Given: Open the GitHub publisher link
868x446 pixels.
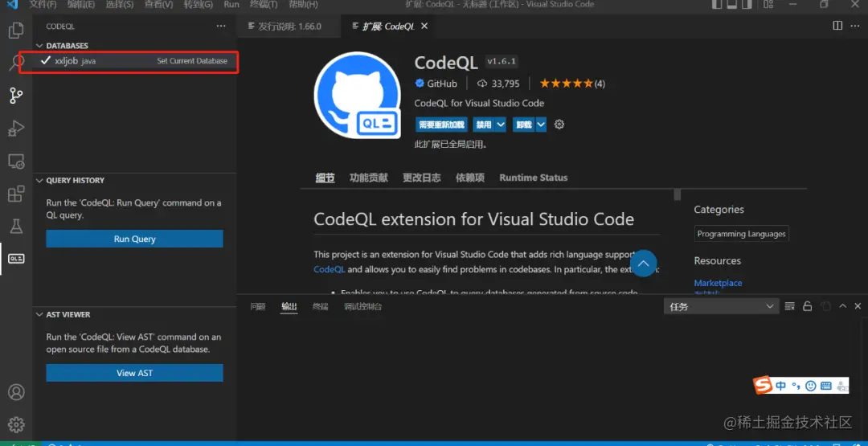Looking at the screenshot, I should [x=442, y=84].
